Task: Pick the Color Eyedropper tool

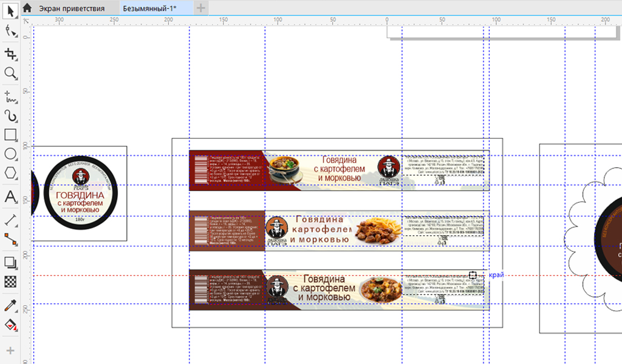Action: [10, 305]
